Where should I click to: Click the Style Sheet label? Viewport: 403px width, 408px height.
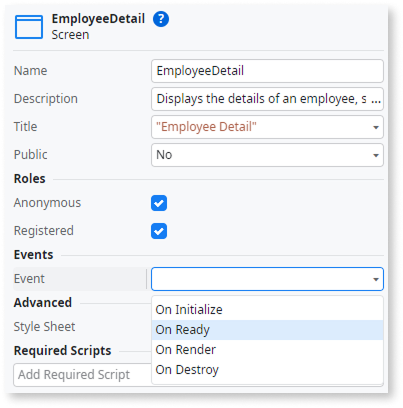[44, 327]
